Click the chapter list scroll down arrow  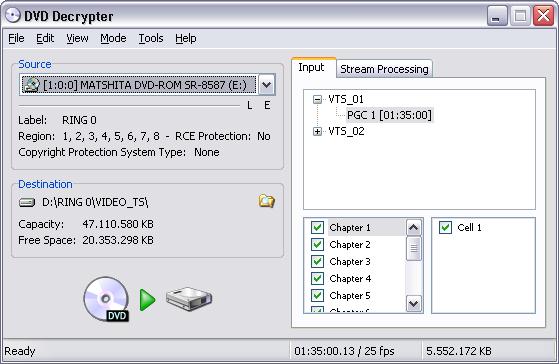(414, 304)
